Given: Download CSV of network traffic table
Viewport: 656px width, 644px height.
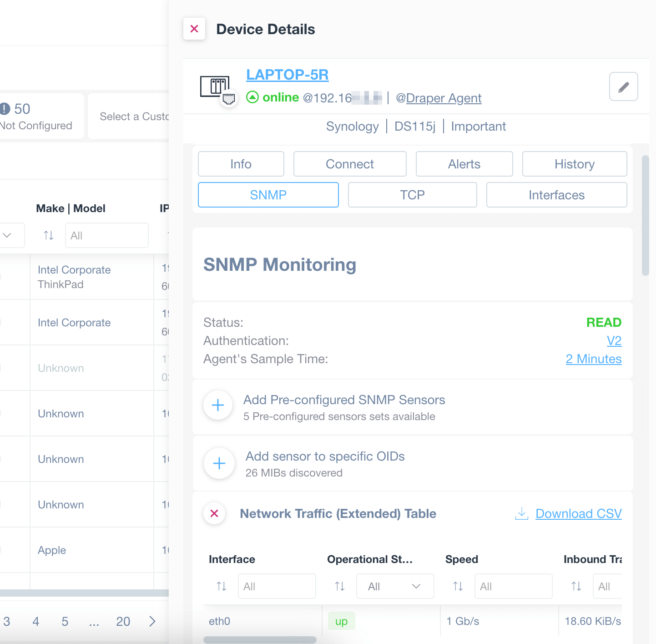Looking at the screenshot, I should point(579,513).
